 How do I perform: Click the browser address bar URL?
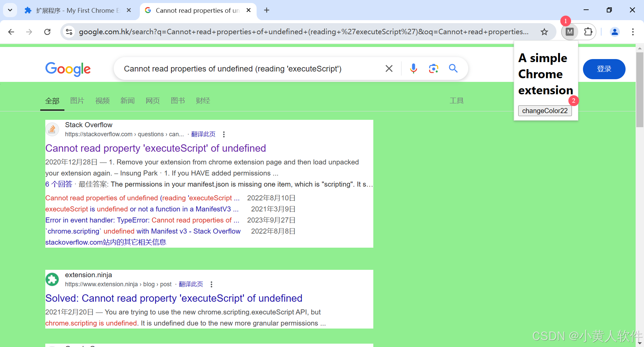point(304,32)
